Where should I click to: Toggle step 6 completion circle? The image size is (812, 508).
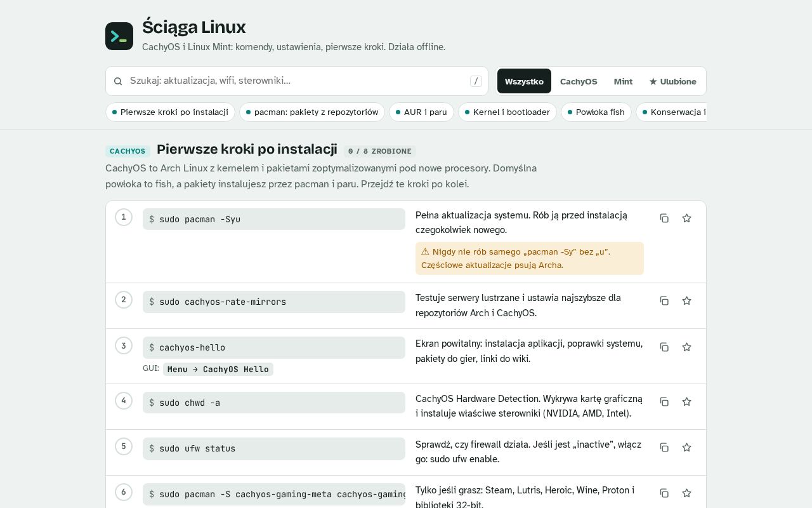click(124, 492)
